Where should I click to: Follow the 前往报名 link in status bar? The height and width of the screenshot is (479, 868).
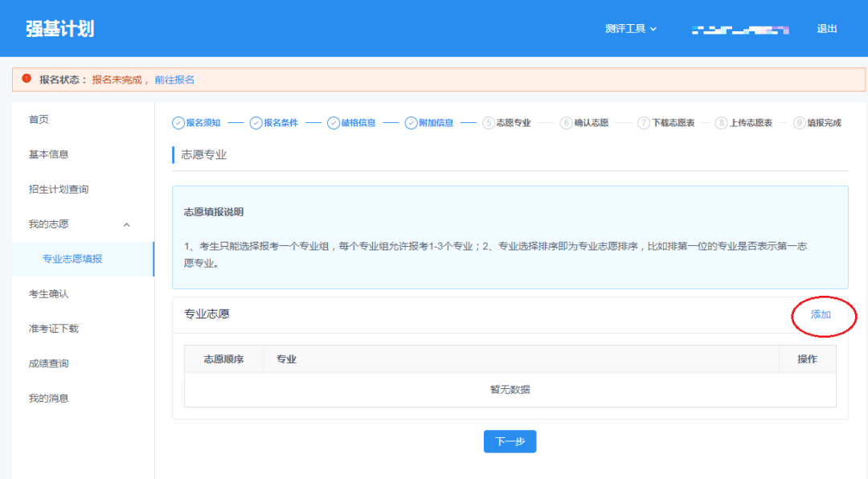pos(174,80)
